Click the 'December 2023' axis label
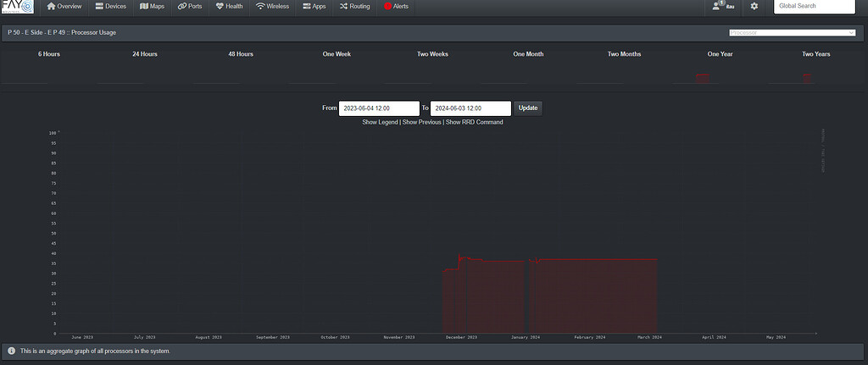The height and width of the screenshot is (365, 868). 462,337
